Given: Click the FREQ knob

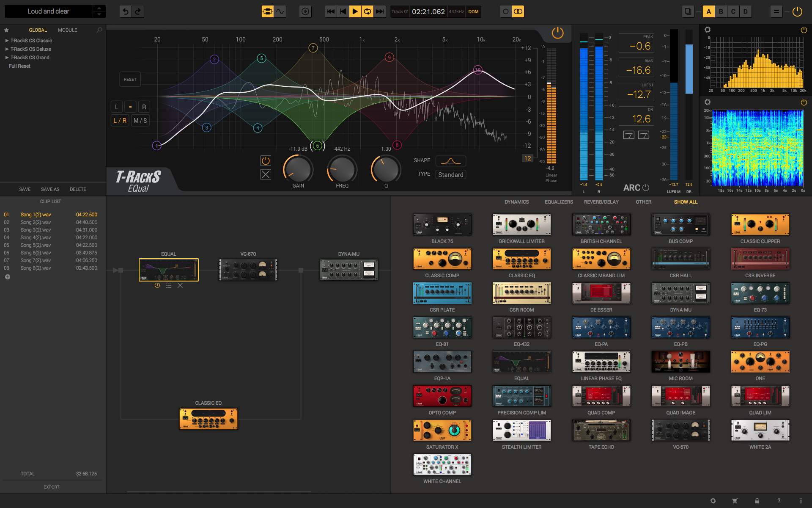Looking at the screenshot, I should click(342, 169).
